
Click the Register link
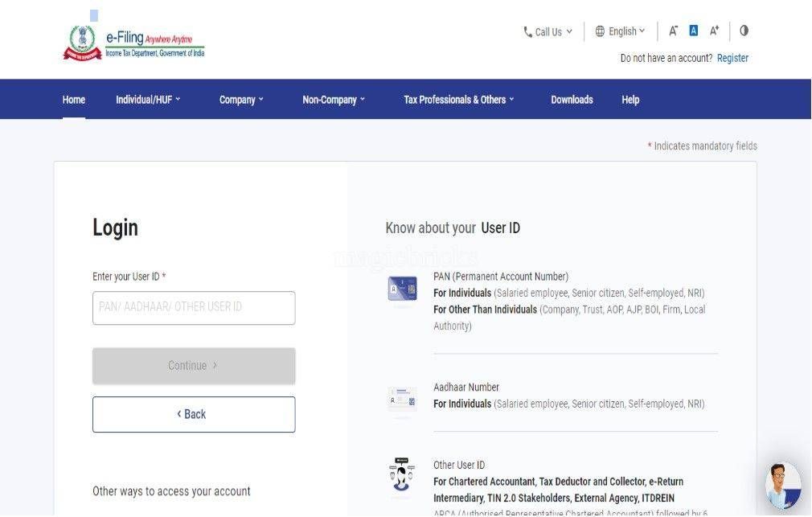(x=732, y=57)
